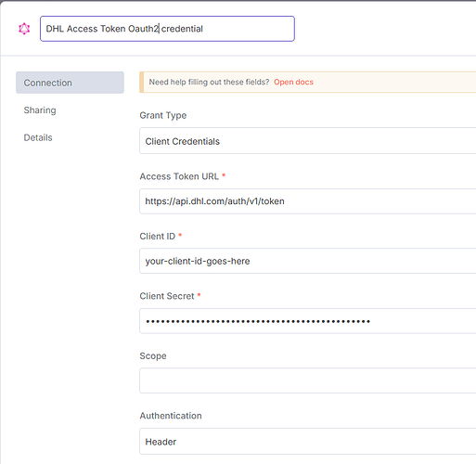The width and height of the screenshot is (476, 464).
Task: Click the 'Grant Type' label
Action: pyautogui.click(x=163, y=115)
